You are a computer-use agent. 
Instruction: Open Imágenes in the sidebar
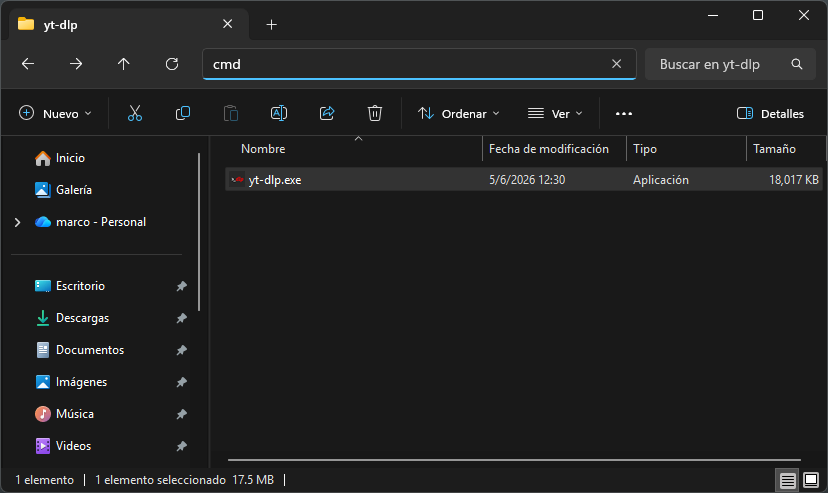pos(71,382)
